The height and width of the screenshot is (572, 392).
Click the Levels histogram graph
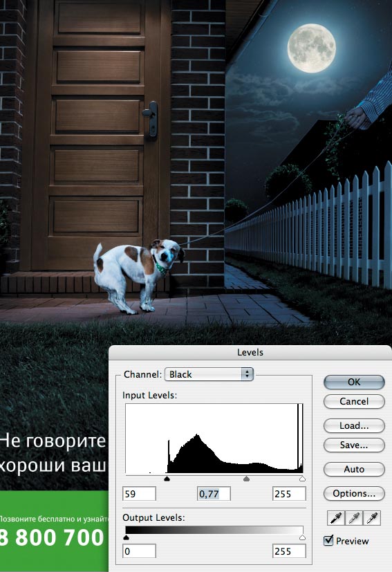coord(214,438)
